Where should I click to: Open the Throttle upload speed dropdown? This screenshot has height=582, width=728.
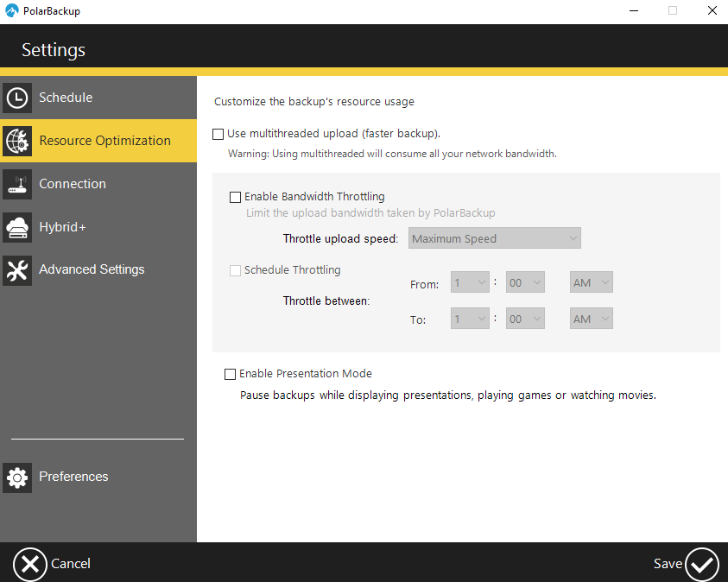click(x=495, y=238)
